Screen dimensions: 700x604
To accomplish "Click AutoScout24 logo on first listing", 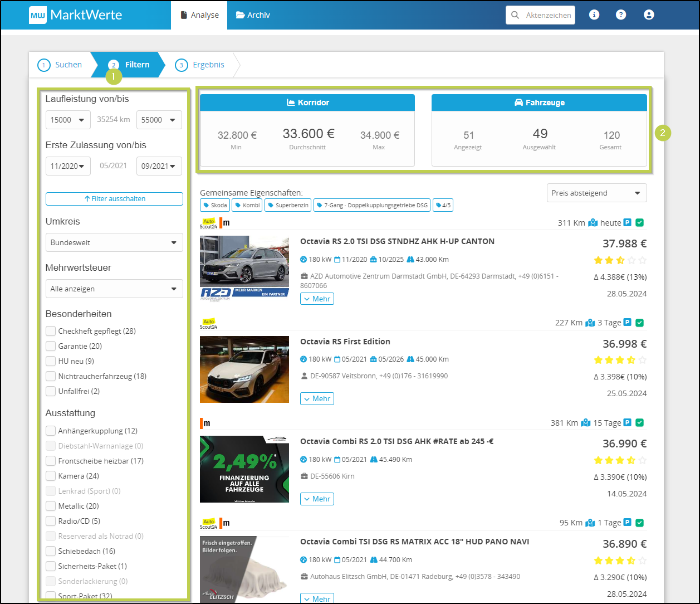I will [x=208, y=223].
